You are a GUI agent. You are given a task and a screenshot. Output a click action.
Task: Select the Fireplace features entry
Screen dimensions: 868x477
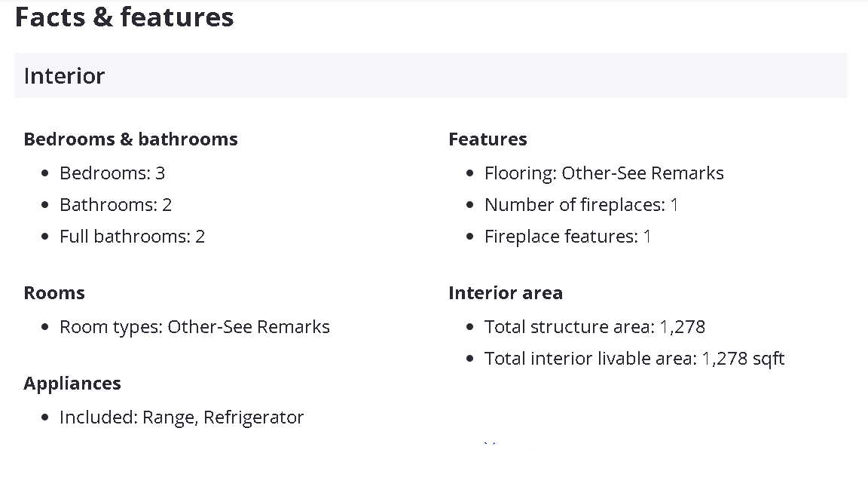(x=567, y=237)
